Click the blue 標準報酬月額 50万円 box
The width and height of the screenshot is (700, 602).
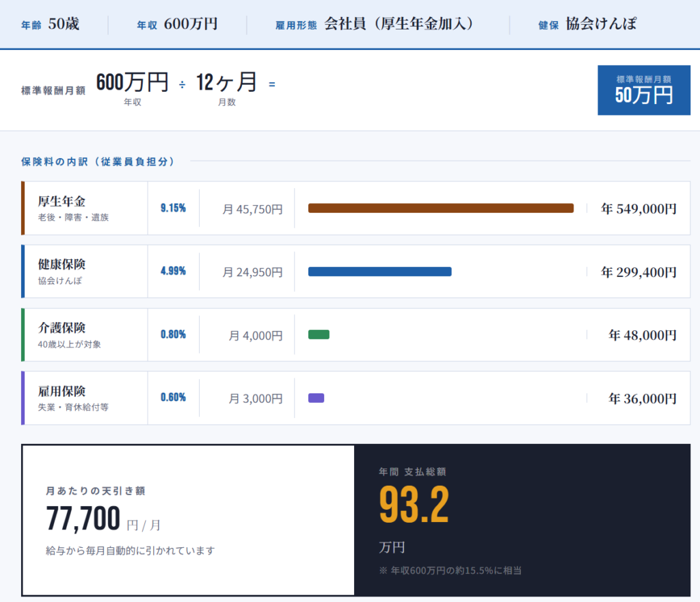(x=643, y=90)
